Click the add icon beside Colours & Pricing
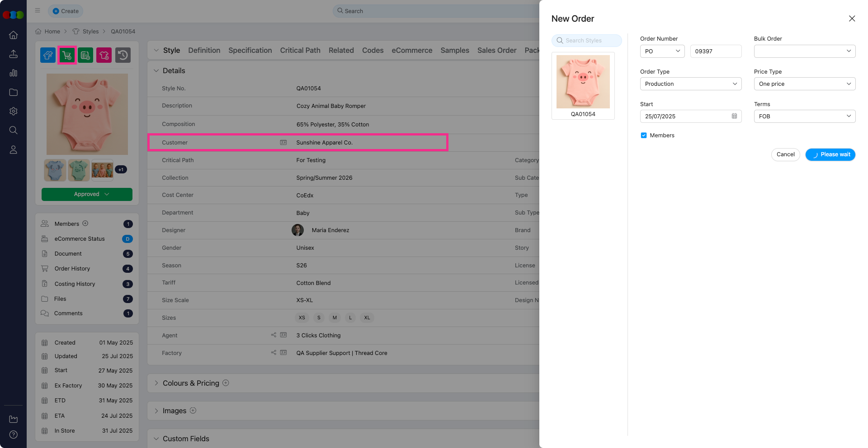 [226, 383]
